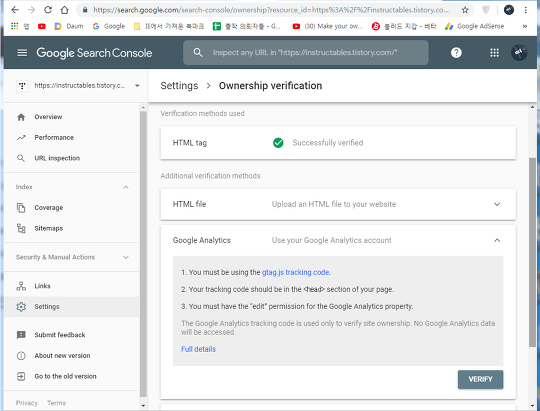Go back using browser back arrow

click(15, 10)
